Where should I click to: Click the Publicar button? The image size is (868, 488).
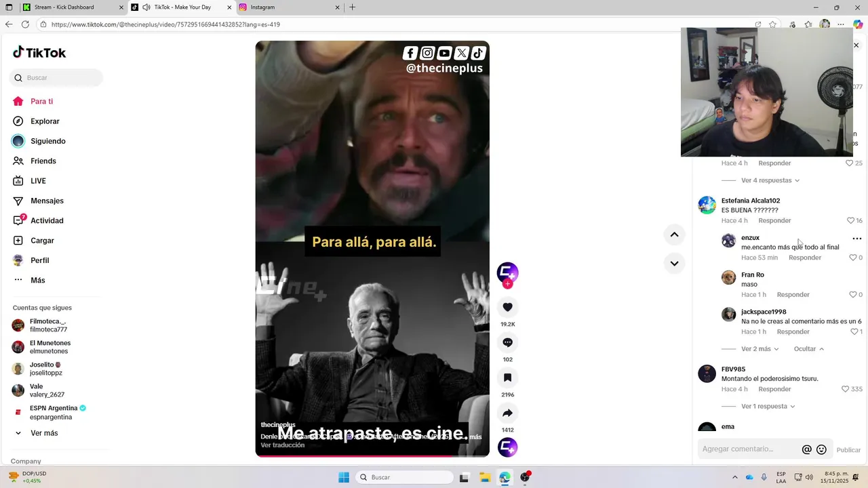(848, 450)
